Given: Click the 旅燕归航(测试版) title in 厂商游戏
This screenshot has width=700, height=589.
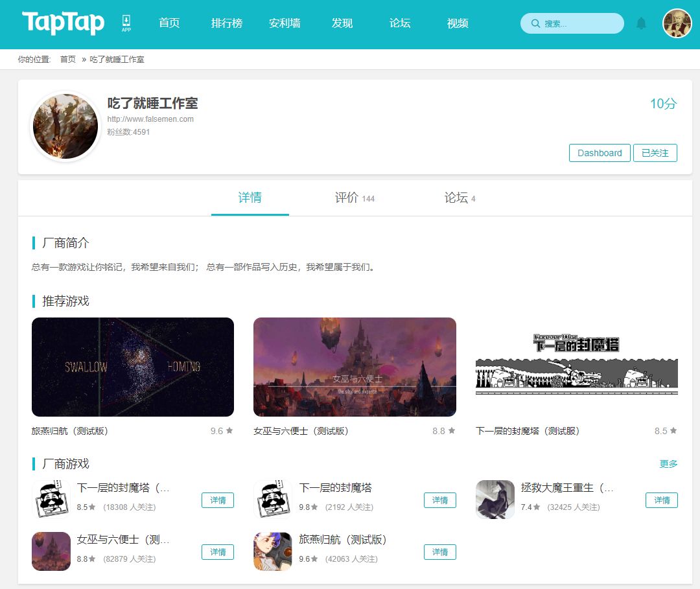Looking at the screenshot, I should [342, 540].
